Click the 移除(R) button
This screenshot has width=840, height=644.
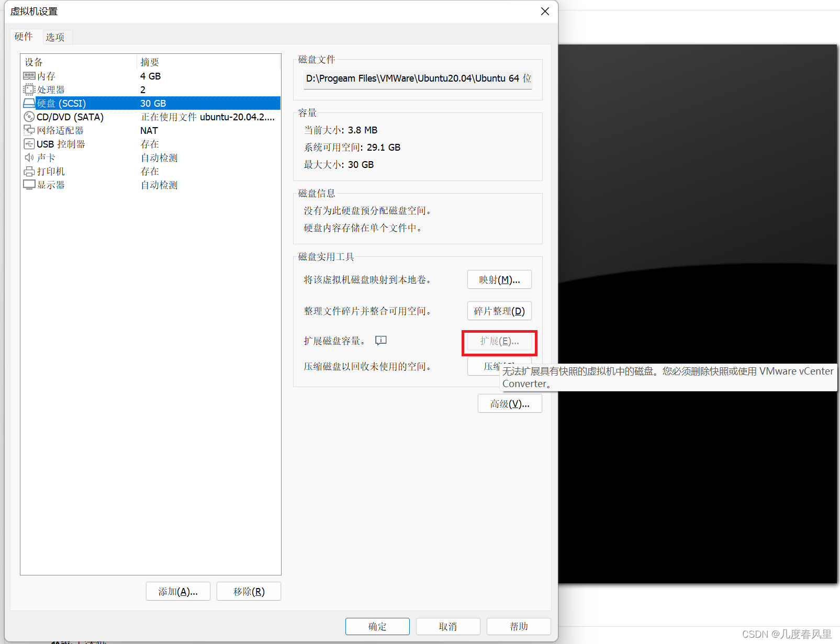pos(249,592)
